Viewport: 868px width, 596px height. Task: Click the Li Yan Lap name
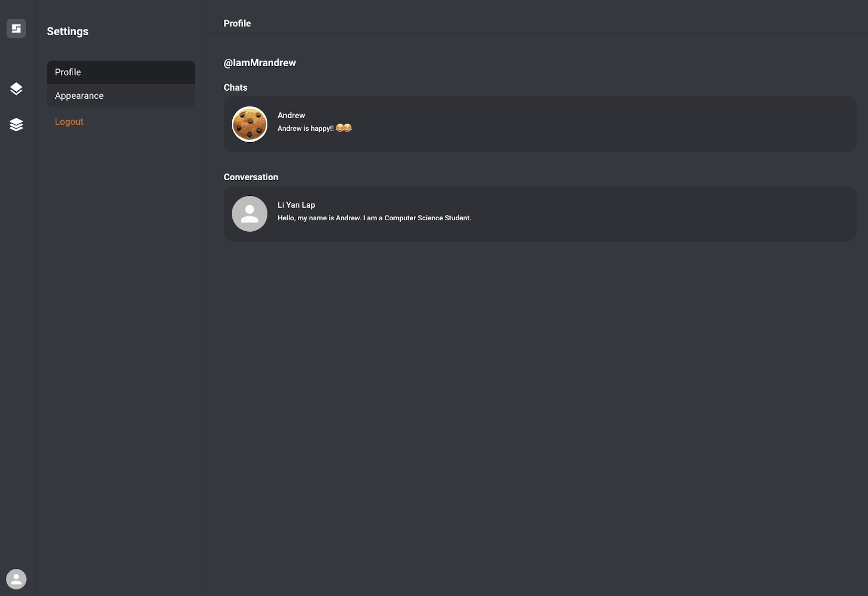click(x=296, y=205)
